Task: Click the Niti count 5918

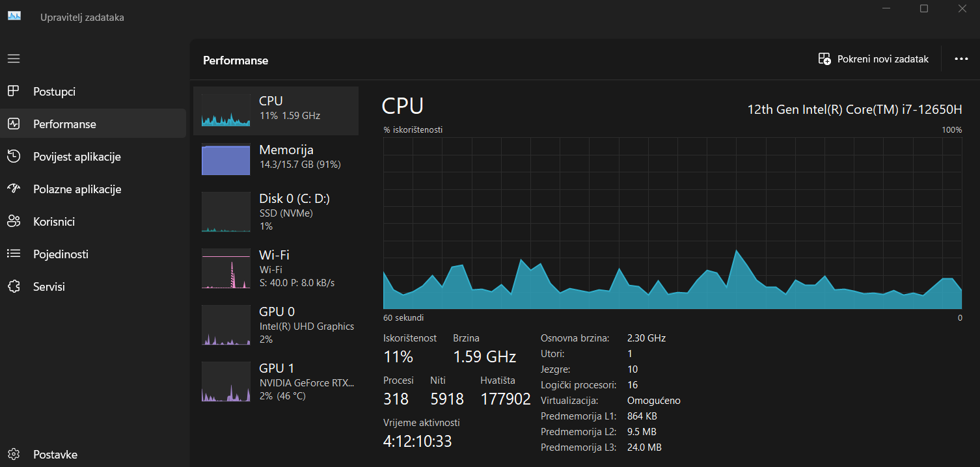Action: [x=447, y=399]
